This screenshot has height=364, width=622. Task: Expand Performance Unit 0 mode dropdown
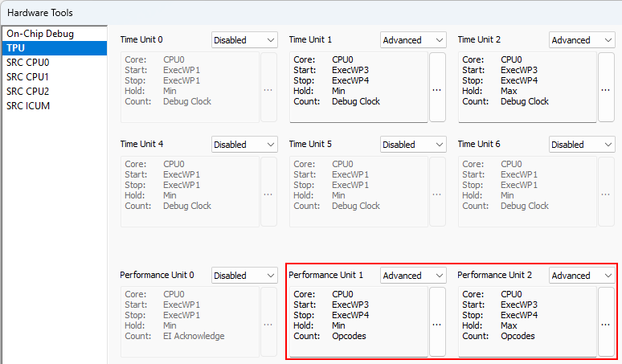pyautogui.click(x=244, y=275)
